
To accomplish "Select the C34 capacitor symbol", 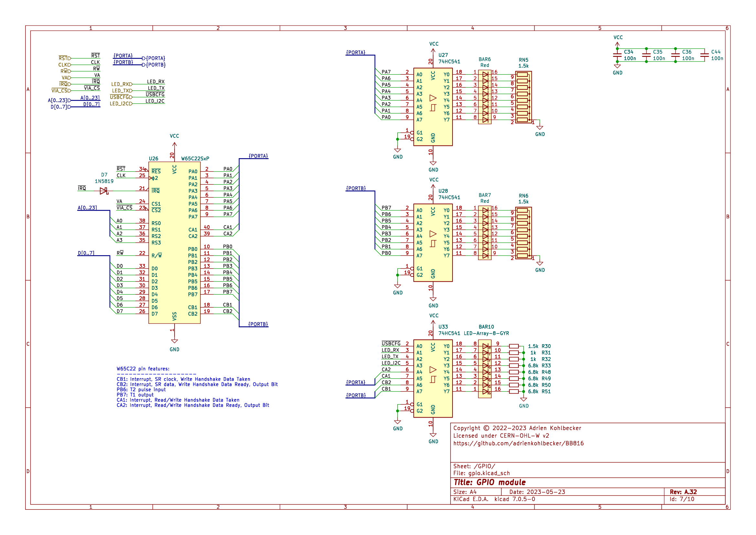I will tap(617, 55).
